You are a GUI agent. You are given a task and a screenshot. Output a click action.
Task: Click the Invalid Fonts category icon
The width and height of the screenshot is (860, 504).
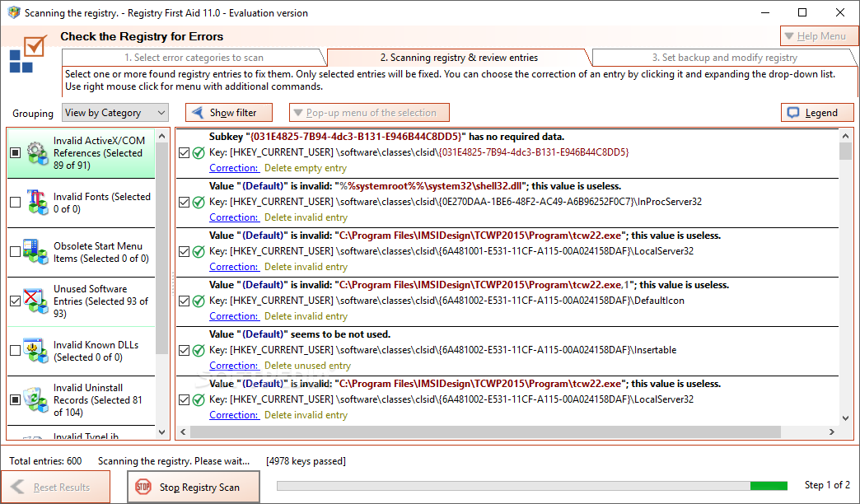pyautogui.click(x=37, y=203)
